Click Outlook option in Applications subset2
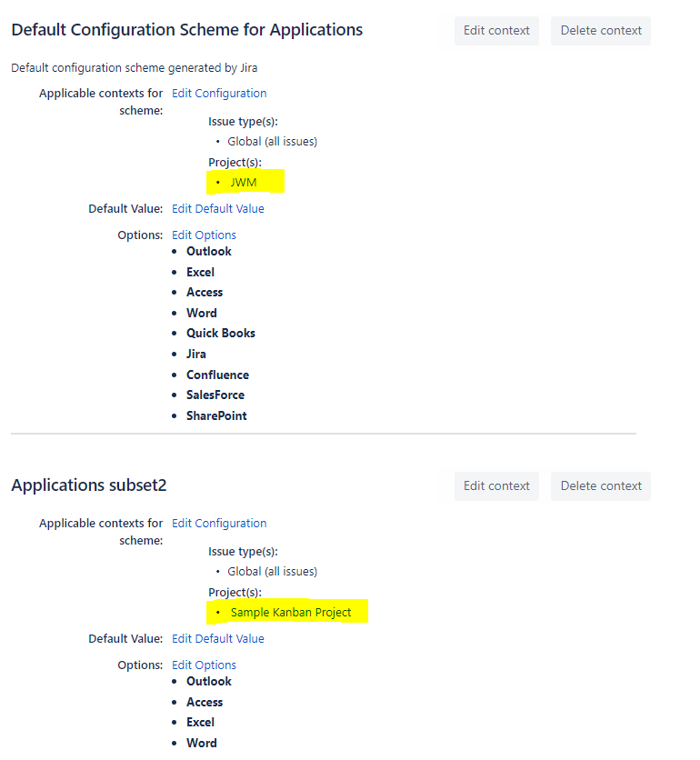 [x=209, y=681]
